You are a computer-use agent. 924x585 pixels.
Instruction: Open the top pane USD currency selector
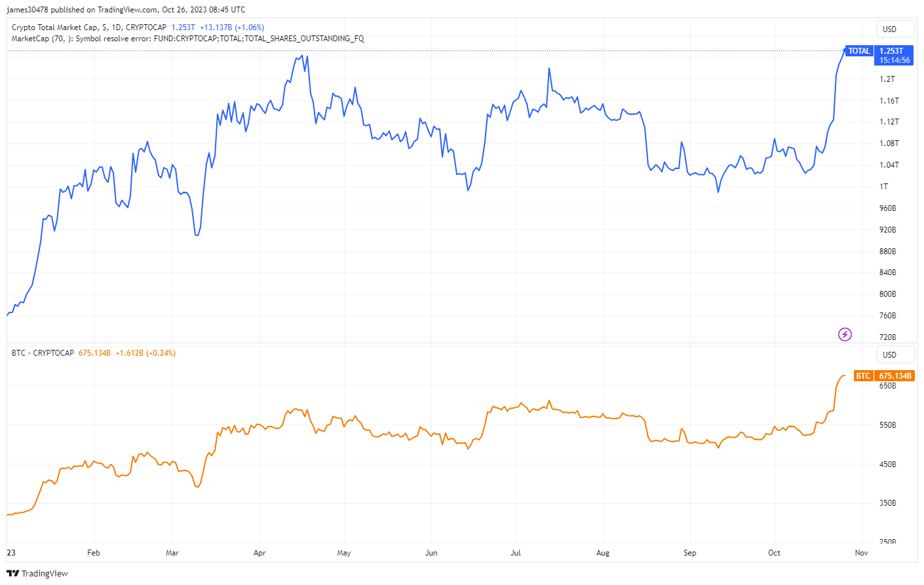tap(895, 28)
